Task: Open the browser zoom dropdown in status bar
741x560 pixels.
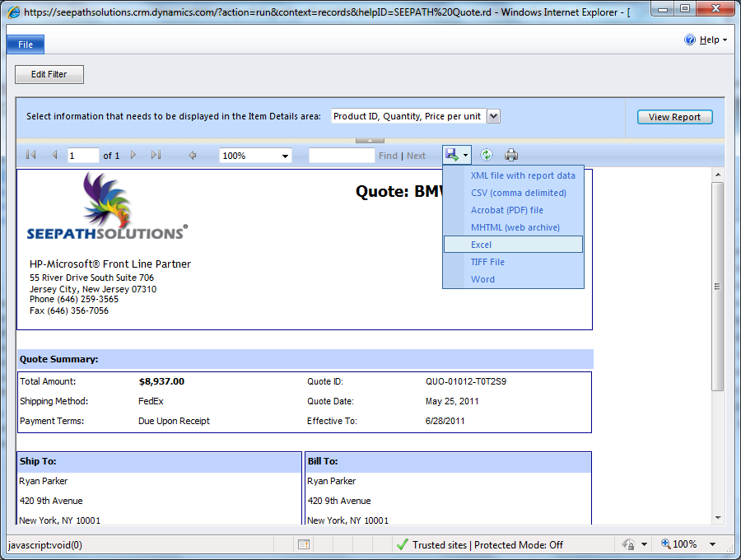Action: pos(712,544)
